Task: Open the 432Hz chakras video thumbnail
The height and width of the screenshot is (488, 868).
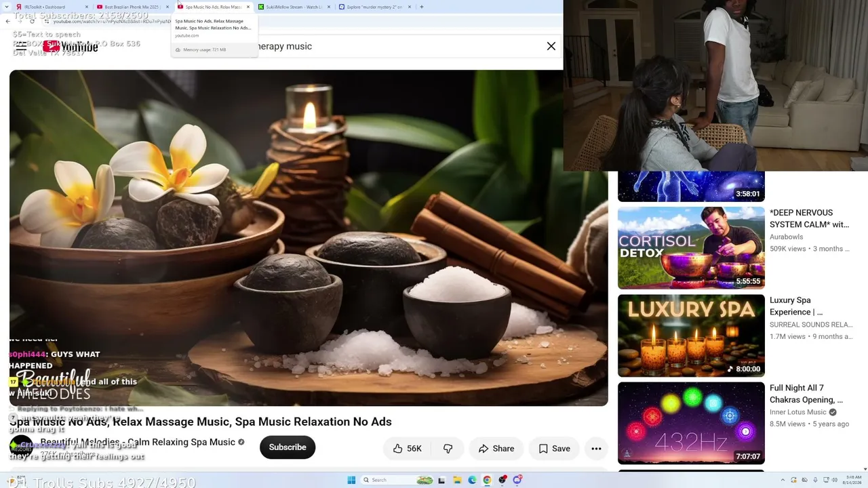Action: click(x=691, y=423)
